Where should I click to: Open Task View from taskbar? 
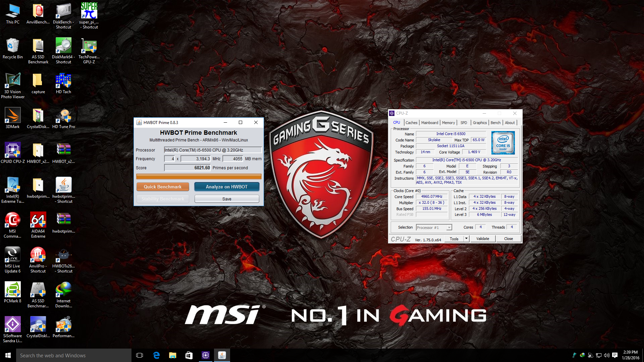[140, 355]
